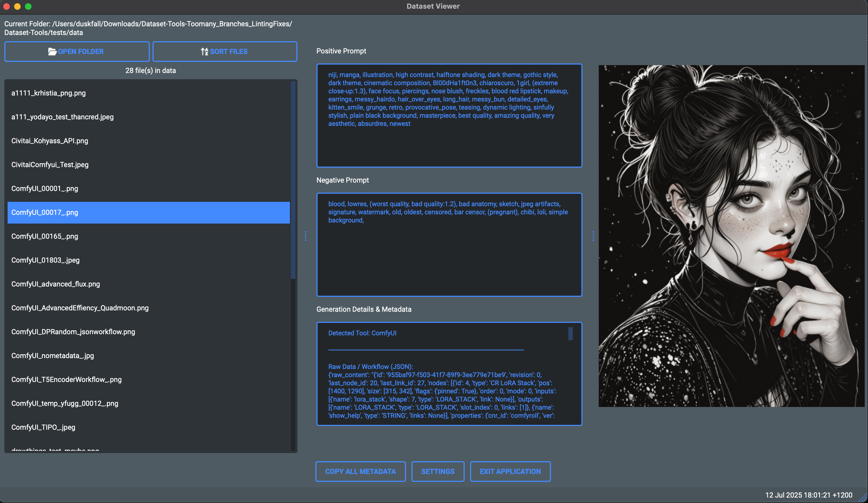Select ComfyUI_advanced_flux.png entry

tap(55, 284)
